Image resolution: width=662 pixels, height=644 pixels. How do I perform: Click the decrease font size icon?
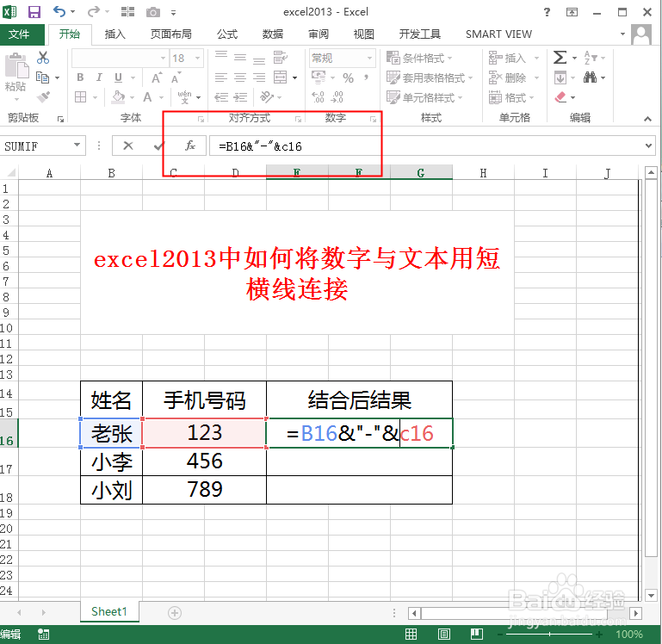pos(176,77)
